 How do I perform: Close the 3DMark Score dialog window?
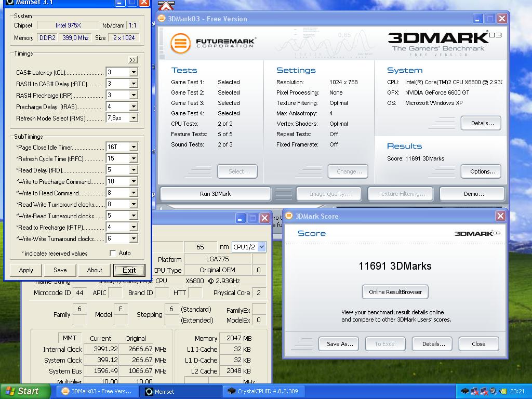tap(500, 216)
